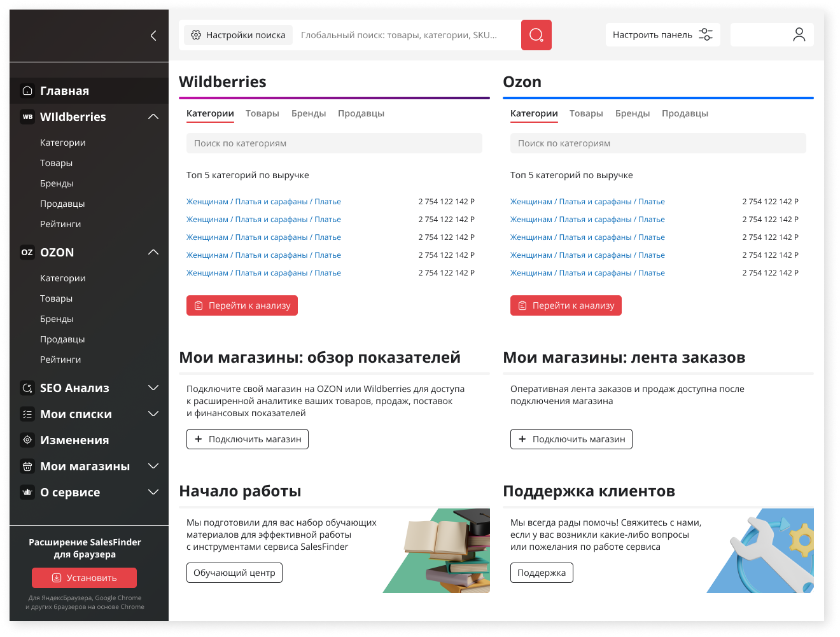Image resolution: width=840 pixels, height=637 pixels.
Task: Switch to Продавцы tab in Wildberries panel
Action: [361, 113]
